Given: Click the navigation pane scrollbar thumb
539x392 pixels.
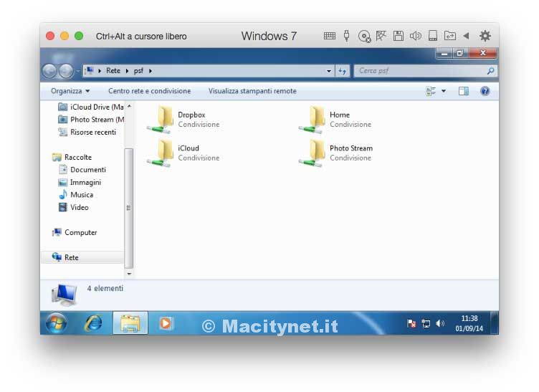Looking at the screenshot, I should pyautogui.click(x=129, y=208).
